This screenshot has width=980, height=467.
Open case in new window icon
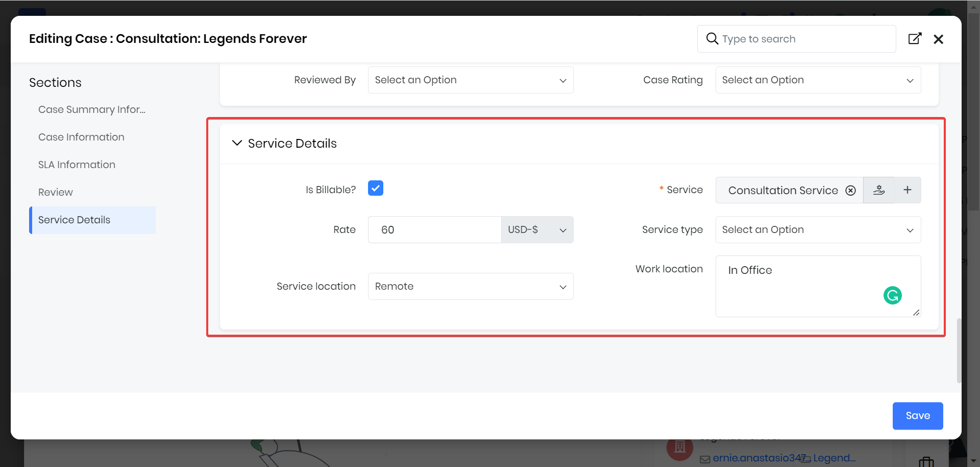coord(915,39)
